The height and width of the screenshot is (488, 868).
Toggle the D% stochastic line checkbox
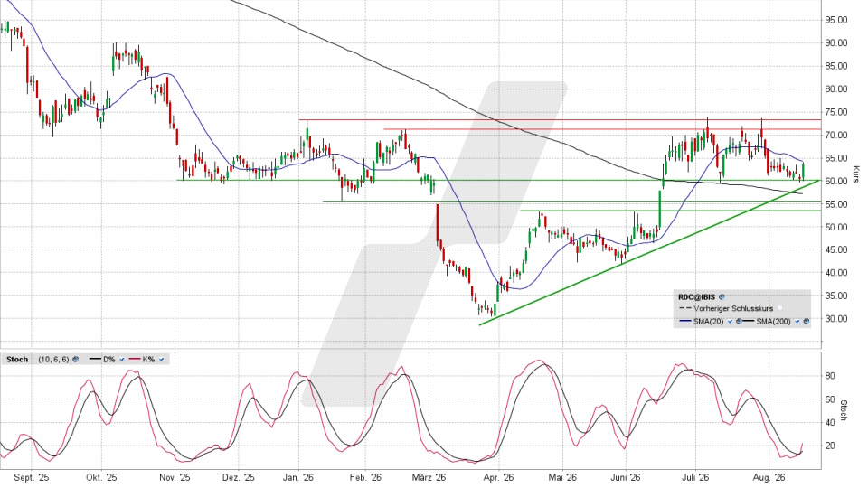pos(122,359)
